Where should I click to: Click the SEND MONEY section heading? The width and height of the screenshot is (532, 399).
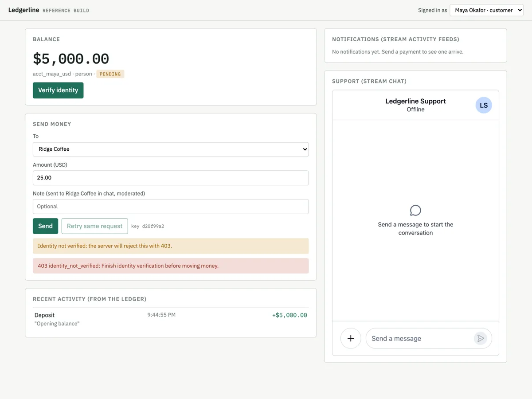pyautogui.click(x=52, y=124)
